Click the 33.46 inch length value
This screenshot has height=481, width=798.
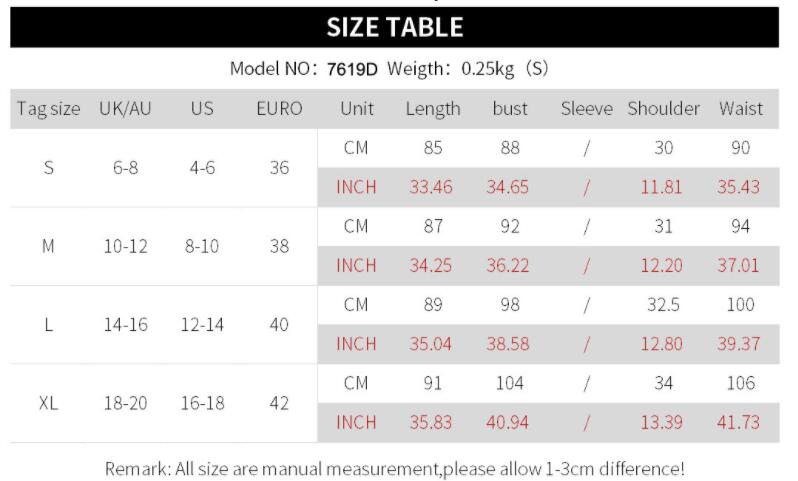point(432,187)
